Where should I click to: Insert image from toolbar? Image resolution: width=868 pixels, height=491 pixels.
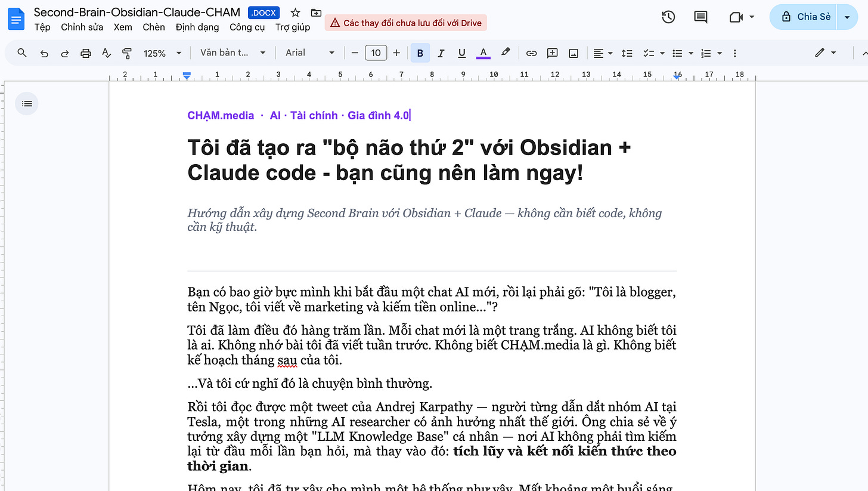tap(573, 53)
